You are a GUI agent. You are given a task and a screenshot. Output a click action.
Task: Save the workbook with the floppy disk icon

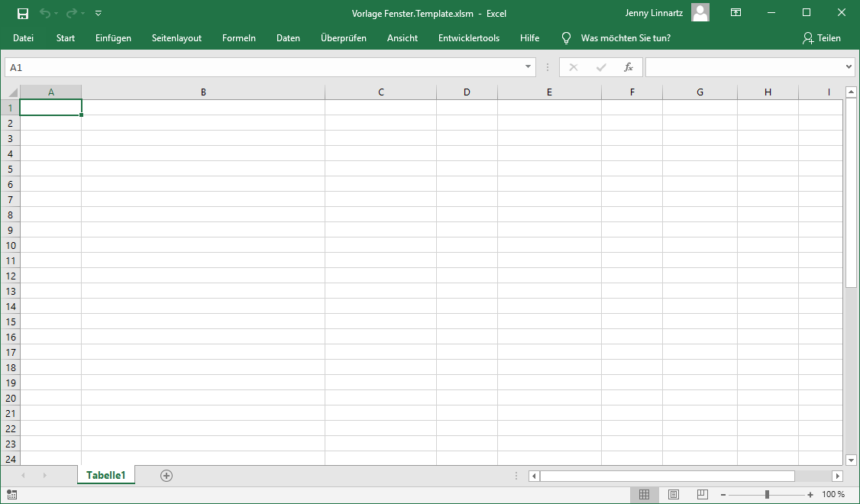coord(22,13)
